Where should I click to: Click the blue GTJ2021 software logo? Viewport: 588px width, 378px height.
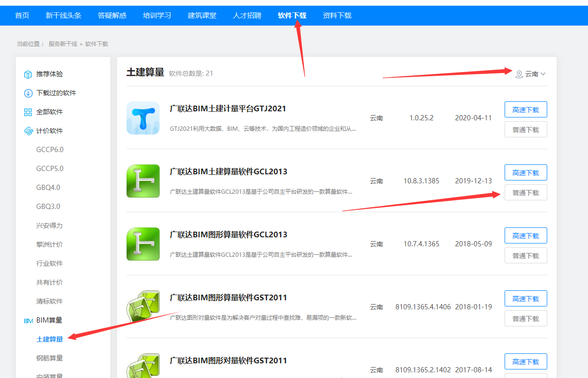(x=143, y=118)
